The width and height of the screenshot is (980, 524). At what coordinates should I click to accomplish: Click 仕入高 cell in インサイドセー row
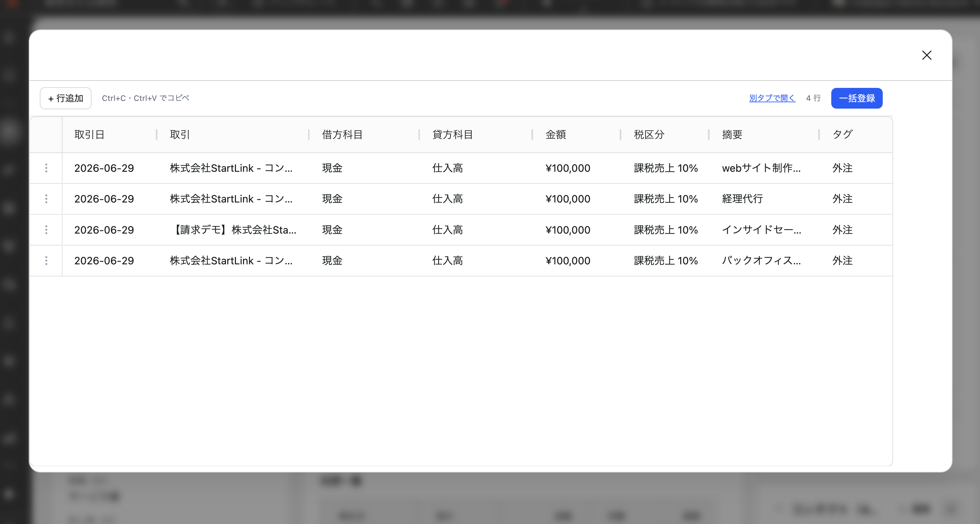[x=476, y=230]
